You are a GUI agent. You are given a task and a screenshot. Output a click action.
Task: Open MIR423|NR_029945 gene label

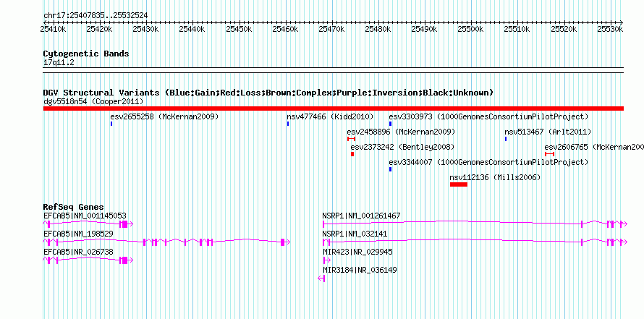tap(357, 252)
